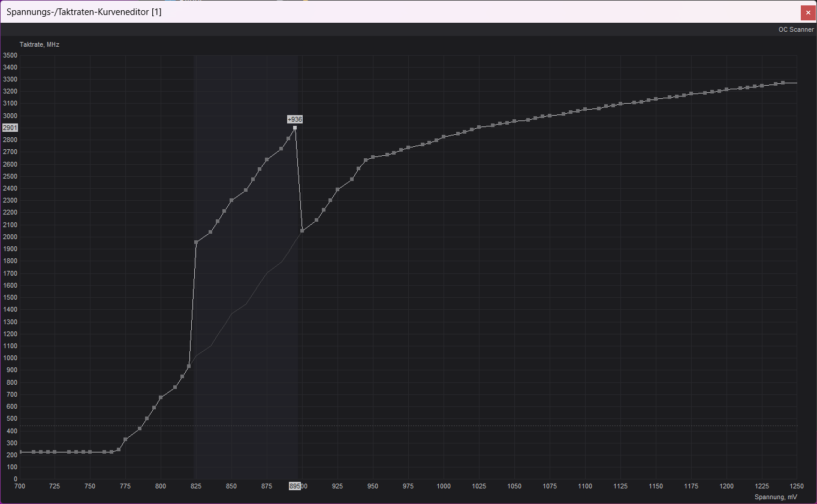Screen dimensions: 817x504
Task: Select the curve point at 950 mV
Action: (x=373, y=157)
